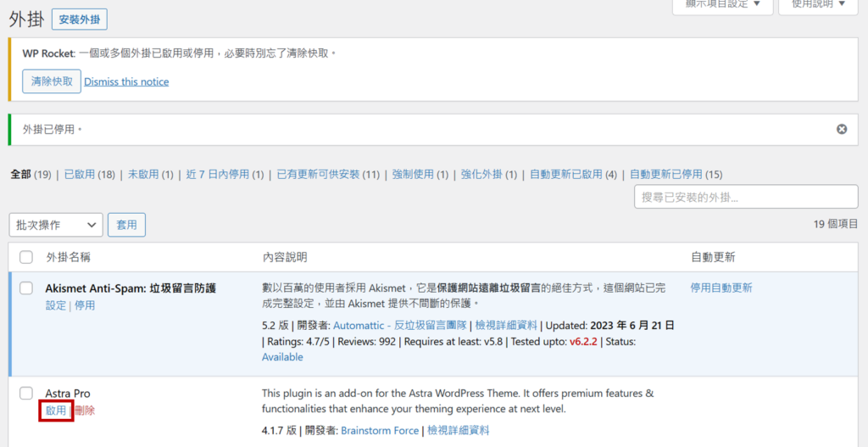The width and height of the screenshot is (868, 447).
Task: Open the 批次操作 dropdown
Action: click(56, 225)
